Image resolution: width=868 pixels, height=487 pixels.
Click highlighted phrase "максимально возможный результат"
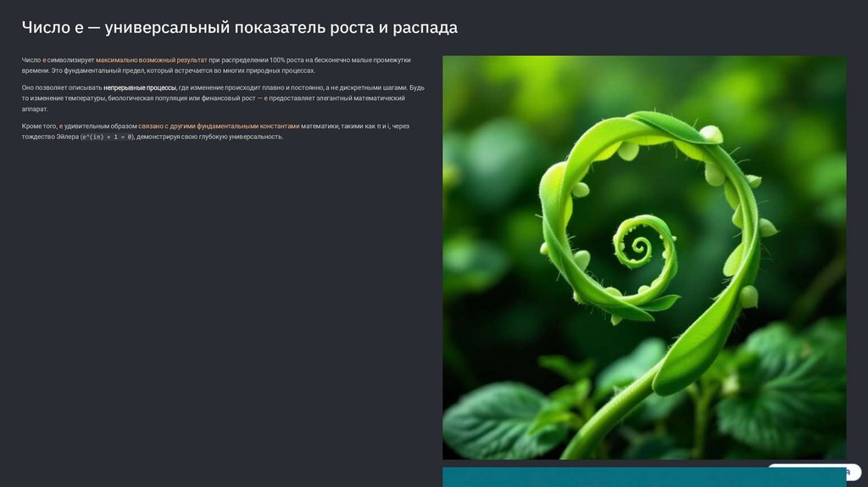pos(151,60)
